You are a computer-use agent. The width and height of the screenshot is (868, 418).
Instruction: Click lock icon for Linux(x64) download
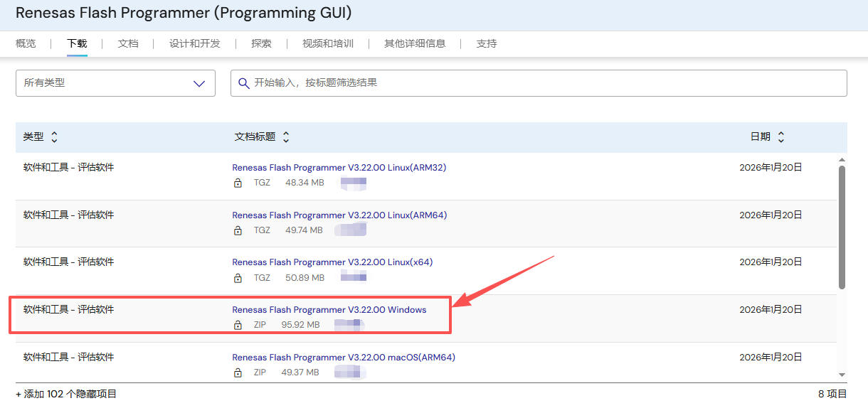(x=238, y=278)
